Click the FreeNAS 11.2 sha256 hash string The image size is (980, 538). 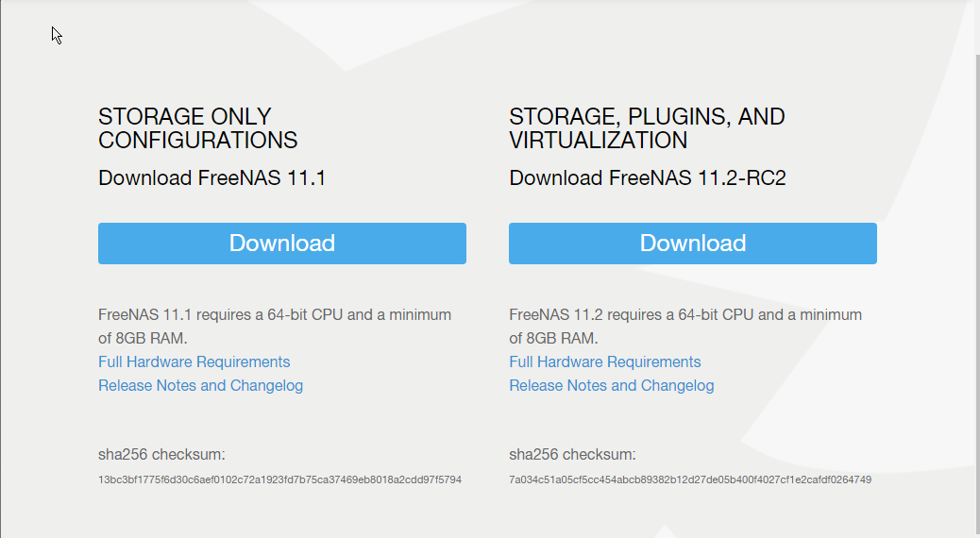point(689,480)
